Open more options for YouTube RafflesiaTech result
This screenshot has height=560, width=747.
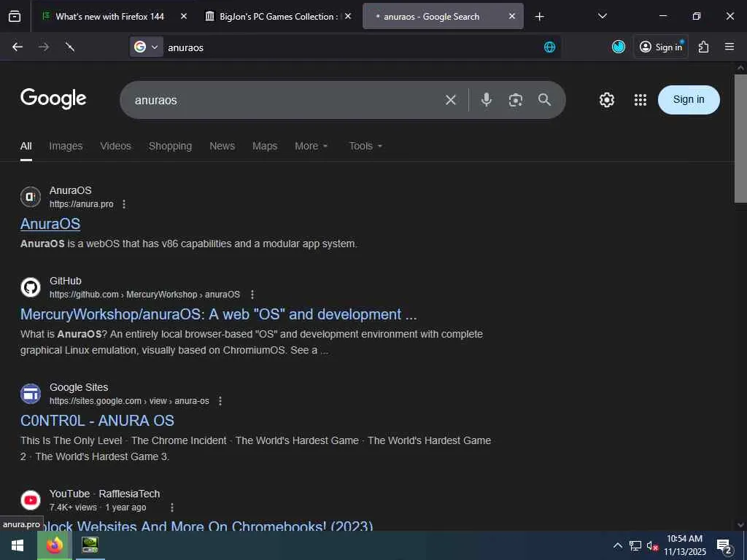(172, 507)
